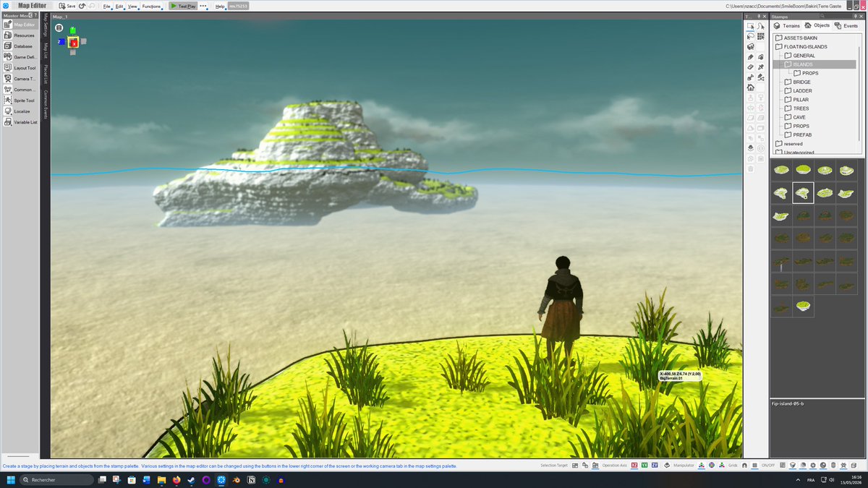
Task: Open the Edit menu dropdown
Action: click(119, 6)
